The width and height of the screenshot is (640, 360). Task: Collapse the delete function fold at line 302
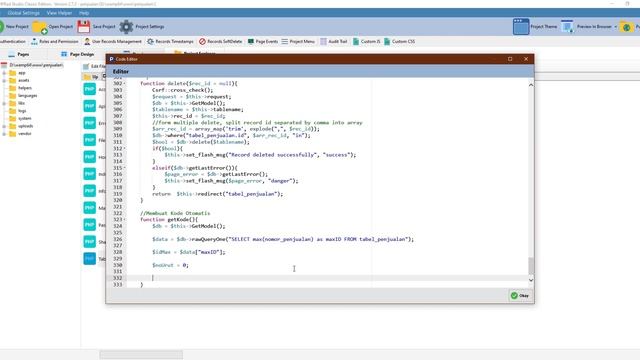[125, 83]
